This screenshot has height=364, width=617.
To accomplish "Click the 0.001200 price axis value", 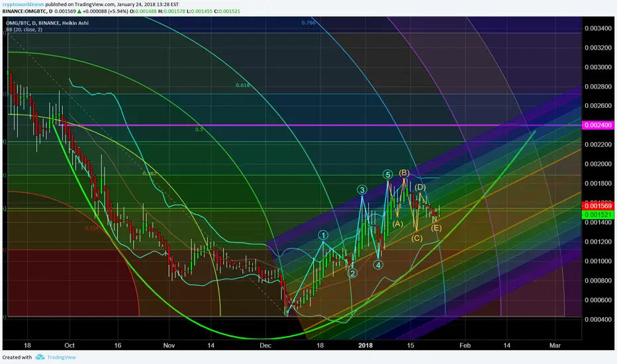I will pyautogui.click(x=598, y=242).
